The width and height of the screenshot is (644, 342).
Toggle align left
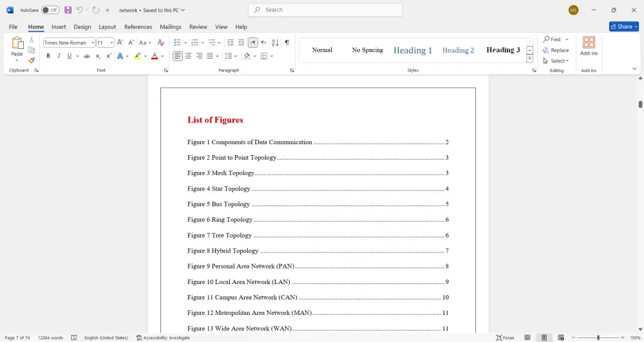[178, 56]
